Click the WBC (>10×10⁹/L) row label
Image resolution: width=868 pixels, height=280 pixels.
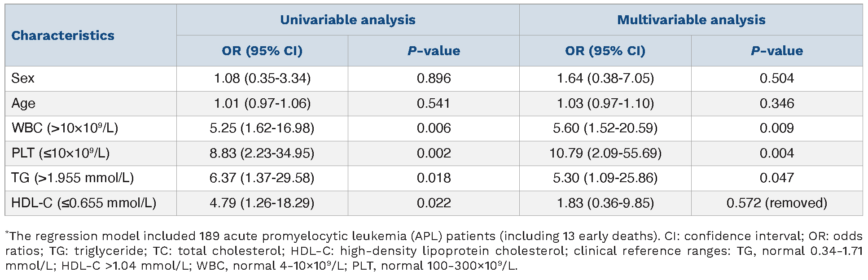click(x=65, y=128)
